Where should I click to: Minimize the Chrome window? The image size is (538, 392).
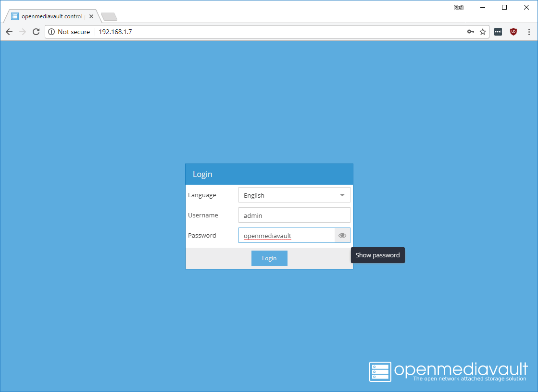[x=482, y=8]
